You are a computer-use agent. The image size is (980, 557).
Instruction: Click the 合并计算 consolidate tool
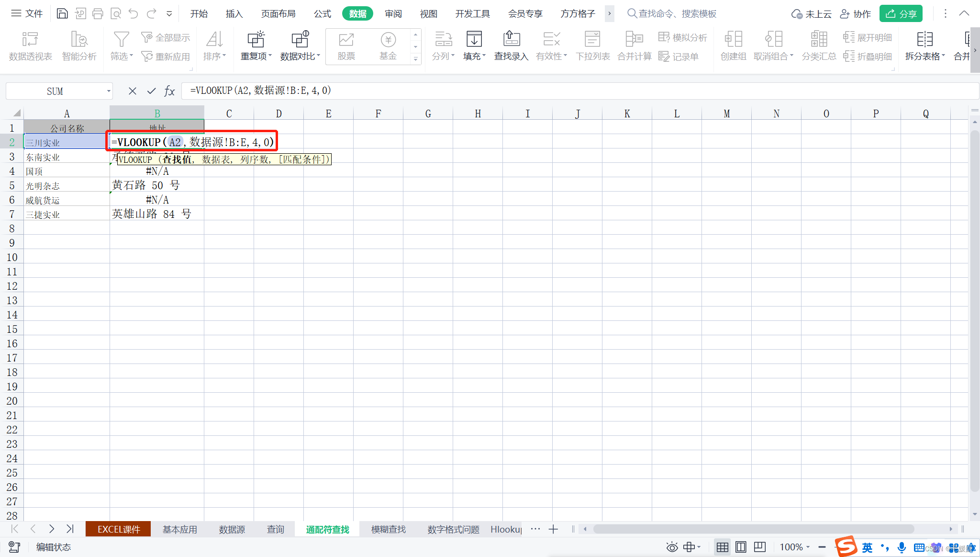pos(635,46)
